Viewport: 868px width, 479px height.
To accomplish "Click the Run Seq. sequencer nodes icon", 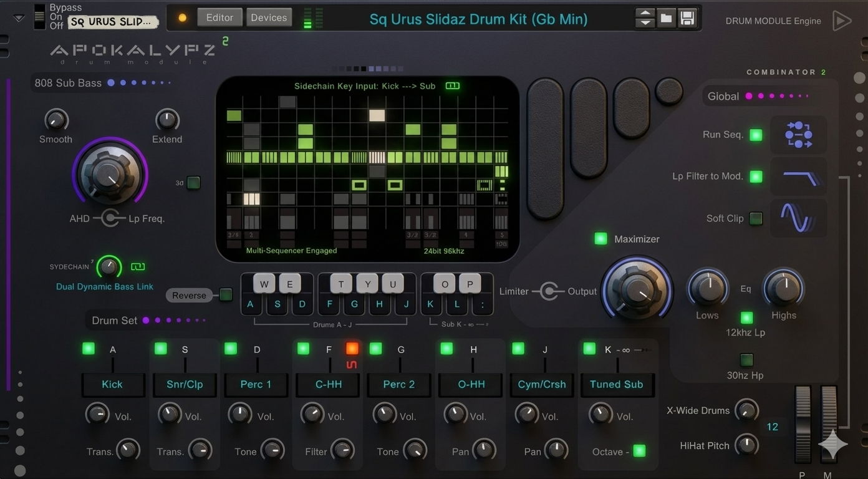I will (798, 135).
